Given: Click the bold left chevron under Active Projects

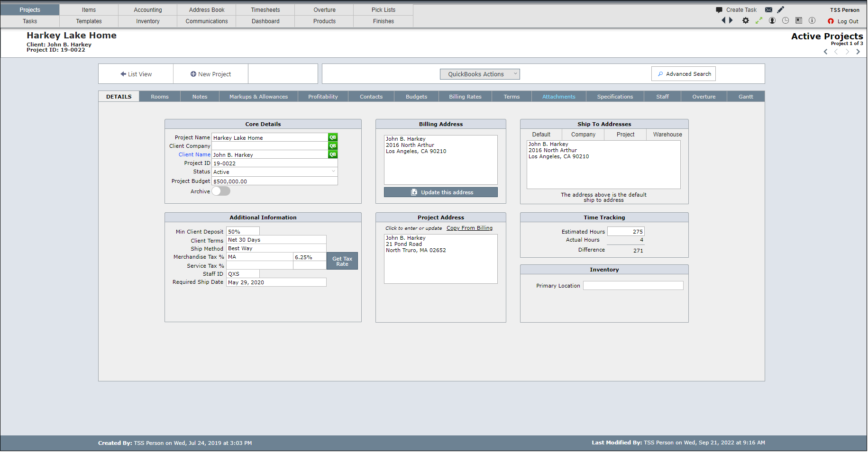Looking at the screenshot, I should click(x=825, y=52).
